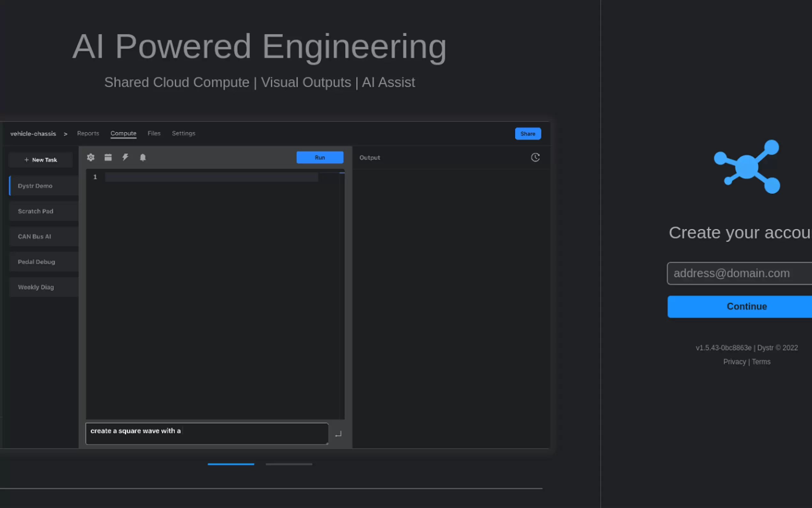Open the CAN Bus AI task
Viewport: 812px width, 508px height.
(35, 236)
